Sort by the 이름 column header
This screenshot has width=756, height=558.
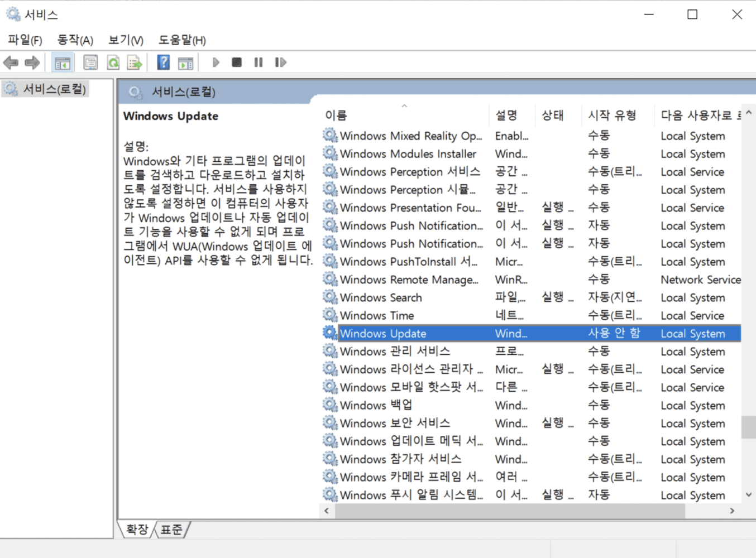pos(404,115)
